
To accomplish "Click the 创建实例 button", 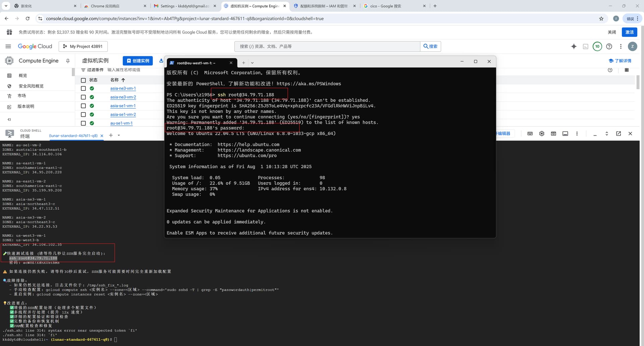I will [138, 61].
